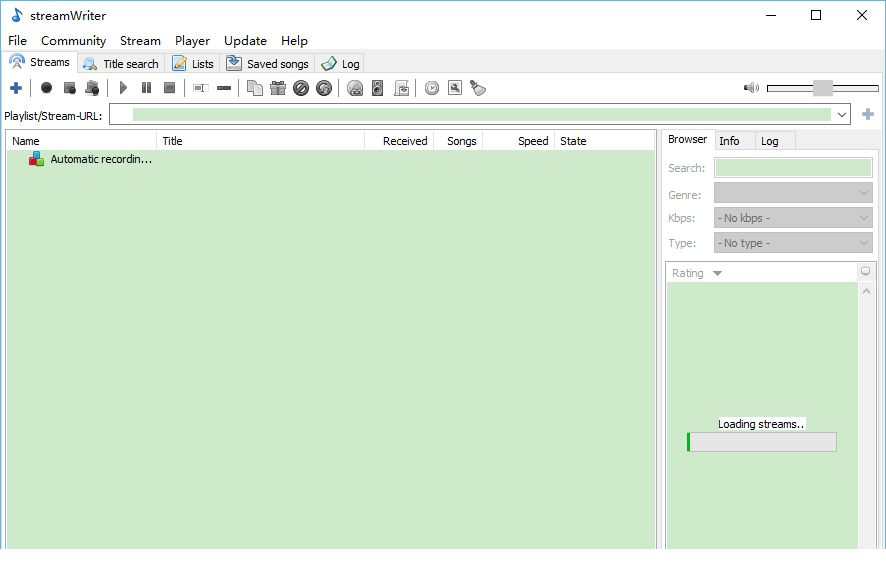Click the blue plus Add category icon in toolbar
This screenshot has width=886, height=570.
coord(16,88)
